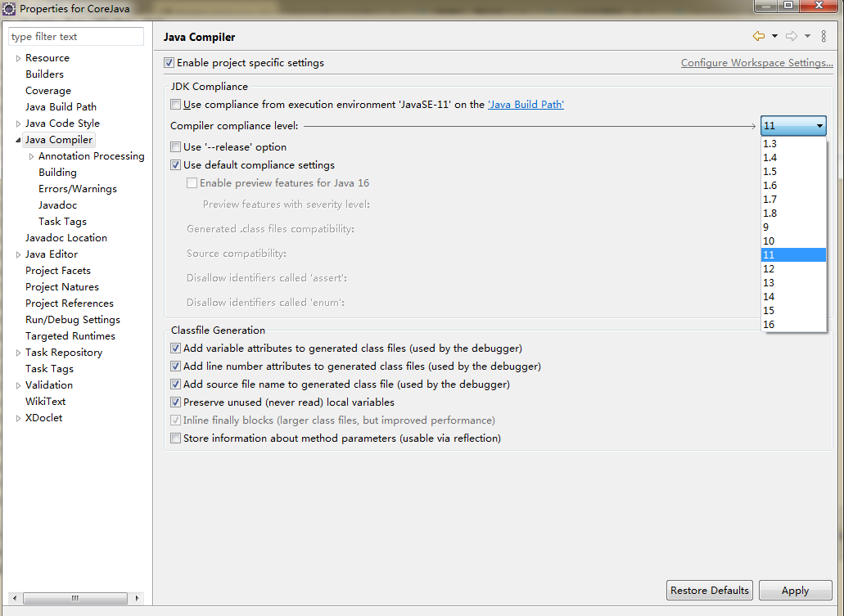Choose compliance level 16 from the list
This screenshot has height=616, width=844.
tap(769, 325)
